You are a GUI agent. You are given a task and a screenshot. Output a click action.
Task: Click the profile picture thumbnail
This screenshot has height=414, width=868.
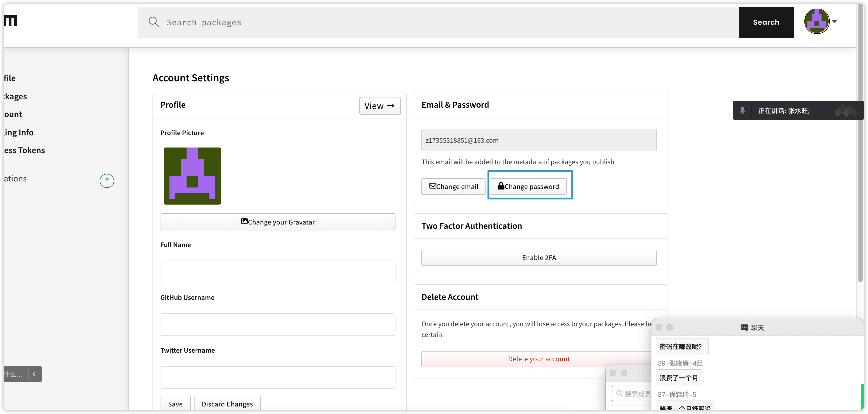coord(192,176)
